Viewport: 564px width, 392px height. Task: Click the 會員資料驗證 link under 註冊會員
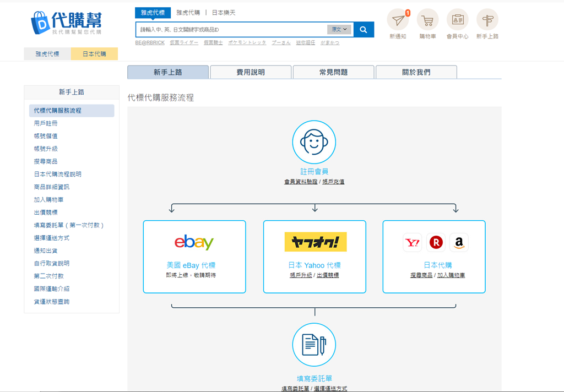coord(301,182)
